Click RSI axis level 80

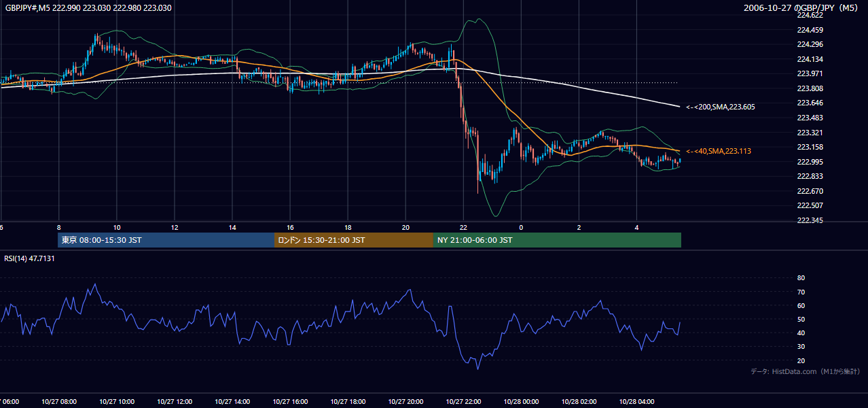(801, 278)
